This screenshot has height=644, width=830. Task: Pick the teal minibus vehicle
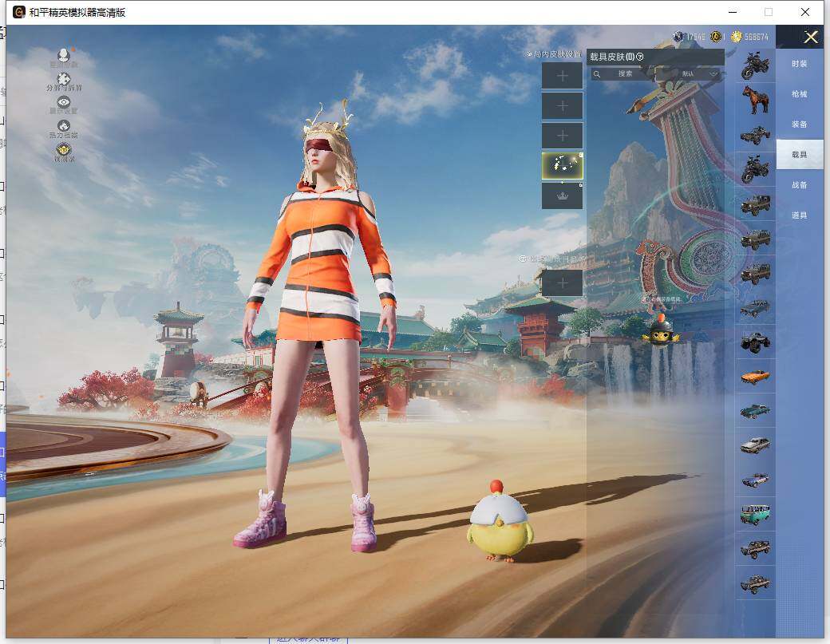pyautogui.click(x=754, y=514)
